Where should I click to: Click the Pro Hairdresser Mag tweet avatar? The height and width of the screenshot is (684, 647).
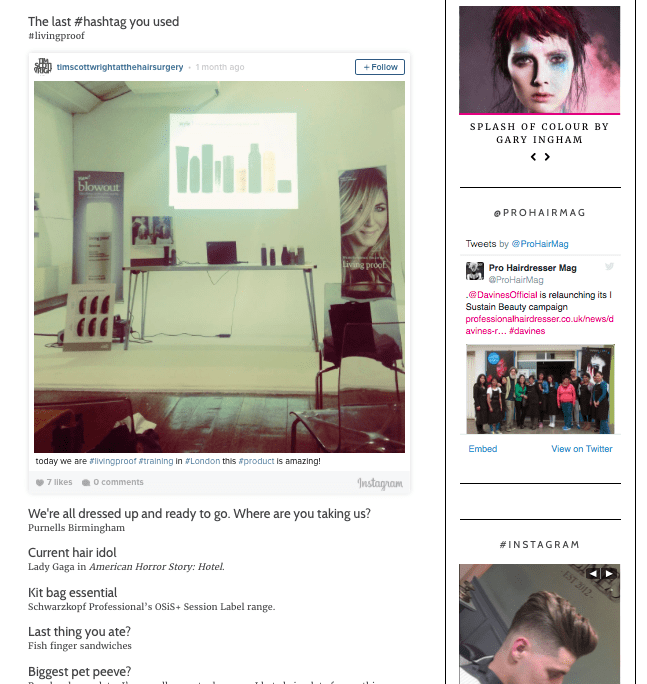tap(475, 271)
